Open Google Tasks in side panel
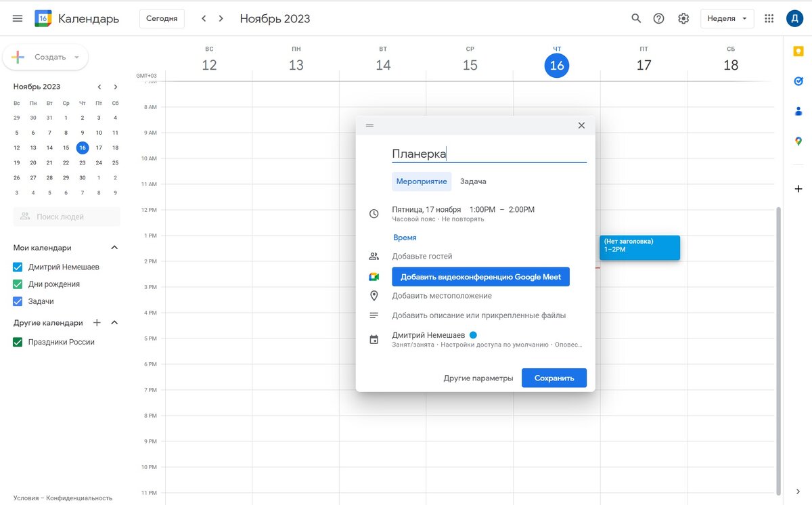 coord(798,81)
